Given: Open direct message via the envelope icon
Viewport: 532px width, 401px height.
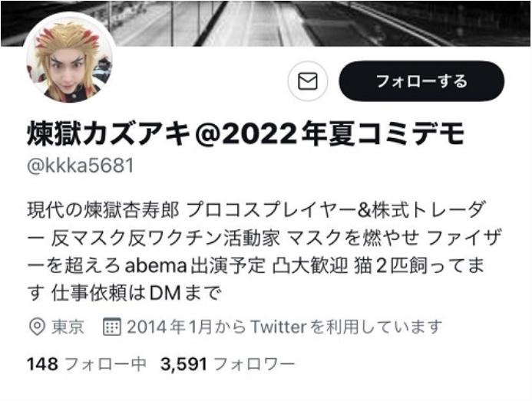Looking at the screenshot, I should point(307,81).
